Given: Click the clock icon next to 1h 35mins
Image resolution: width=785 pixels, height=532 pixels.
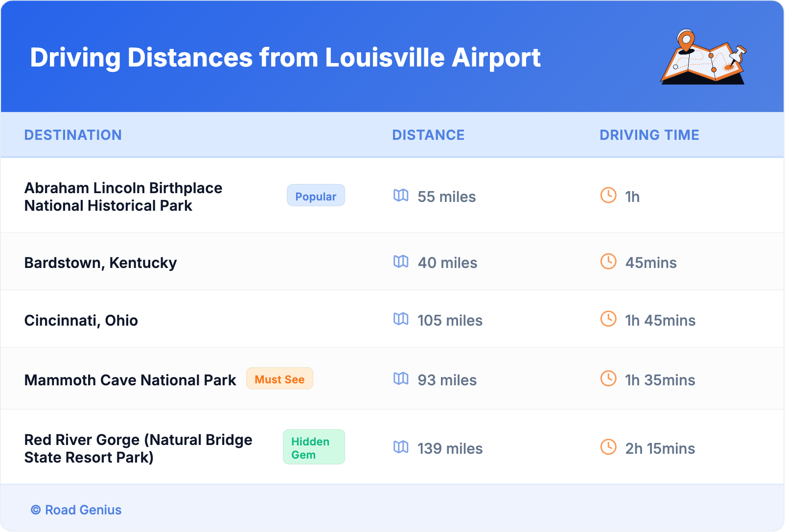Looking at the screenshot, I should click(608, 379).
